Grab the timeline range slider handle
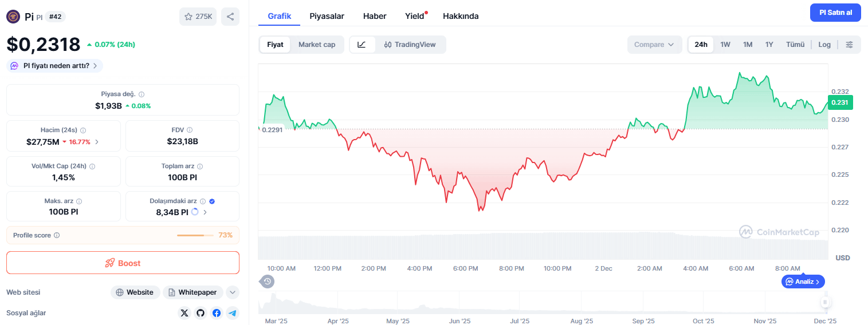This screenshot has height=325, width=868. (x=825, y=302)
